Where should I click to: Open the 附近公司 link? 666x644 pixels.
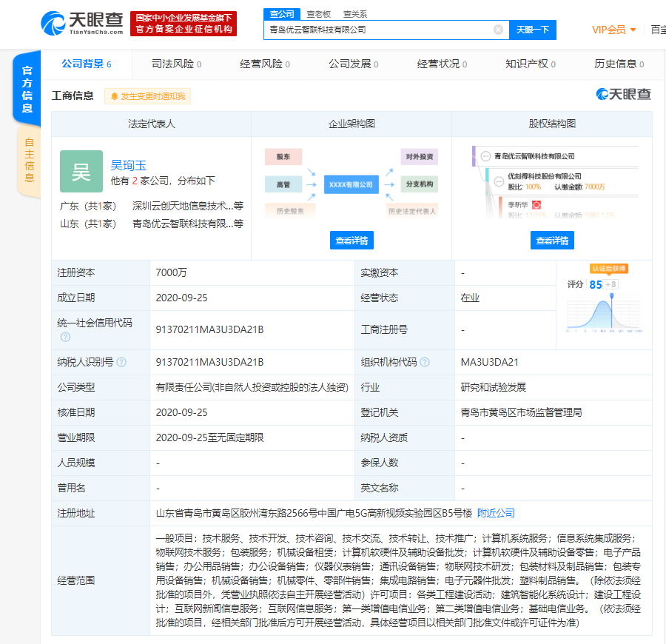click(496, 513)
